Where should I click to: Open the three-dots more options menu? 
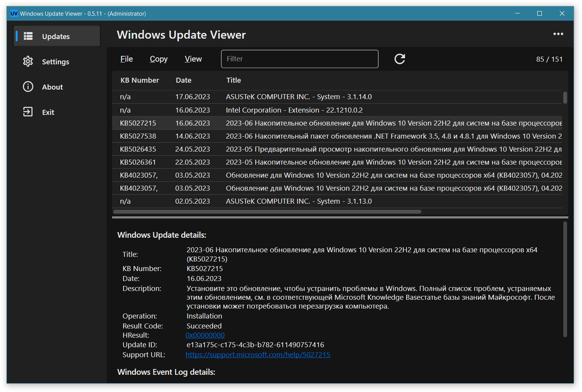(558, 34)
